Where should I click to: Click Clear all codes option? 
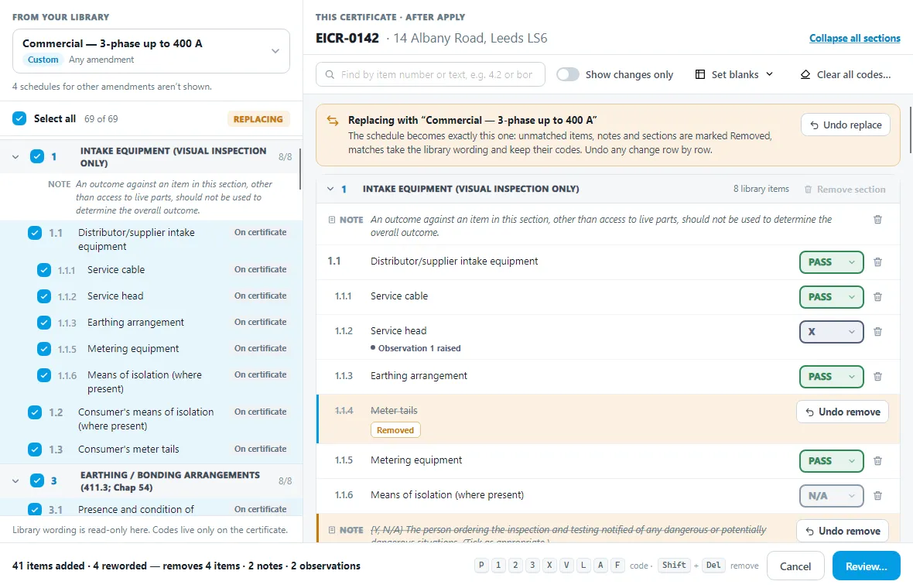tap(846, 74)
